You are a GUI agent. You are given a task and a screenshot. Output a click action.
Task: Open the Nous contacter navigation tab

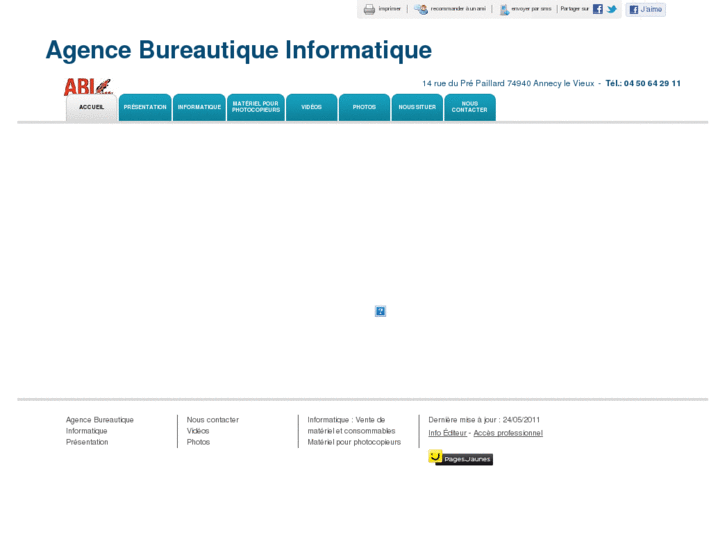(470, 107)
